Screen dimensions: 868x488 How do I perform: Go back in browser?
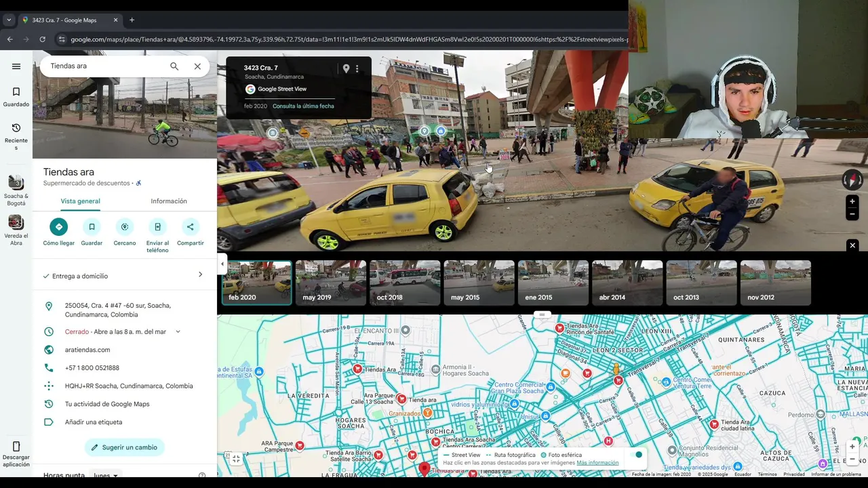point(9,39)
